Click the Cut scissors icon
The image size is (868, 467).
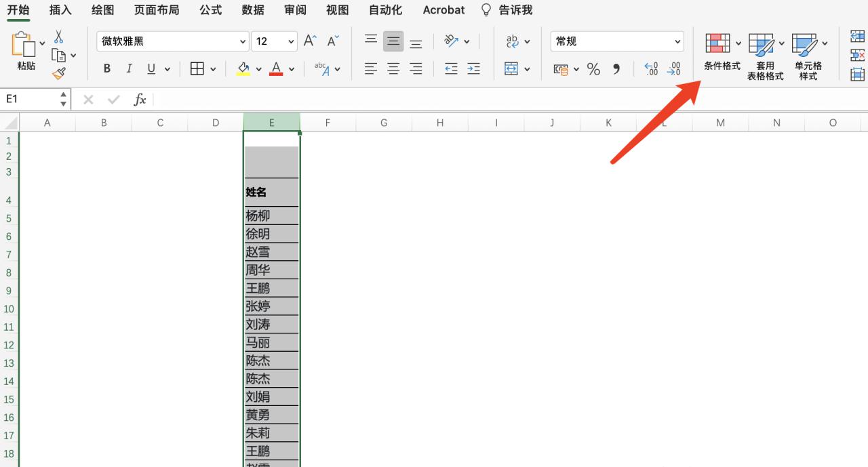click(x=59, y=36)
